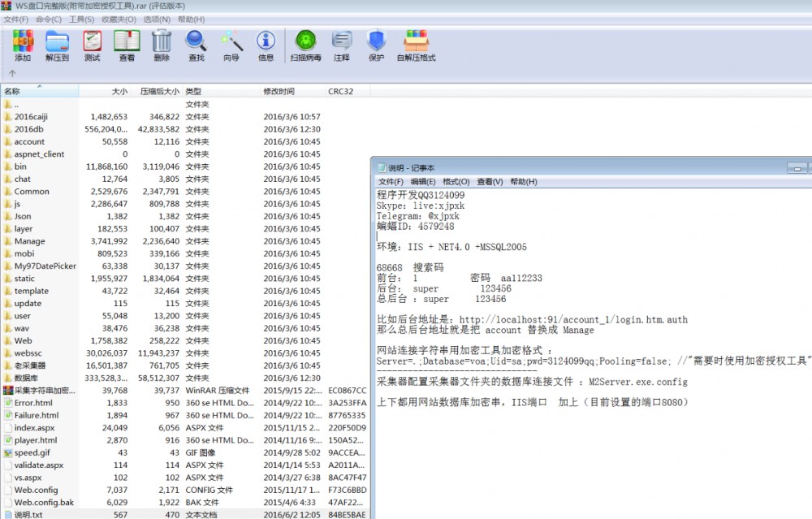This screenshot has height=519, width=812.
Task: Sort by 类型 column header
Action: click(221, 91)
